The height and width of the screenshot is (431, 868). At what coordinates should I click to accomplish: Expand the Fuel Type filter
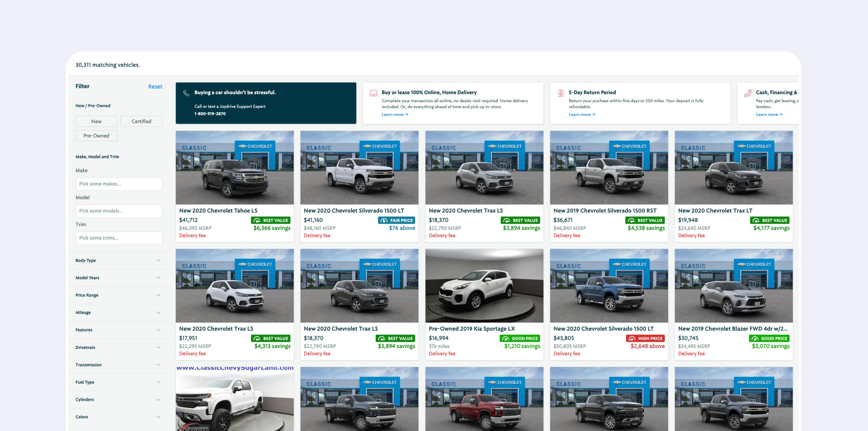coord(118,382)
